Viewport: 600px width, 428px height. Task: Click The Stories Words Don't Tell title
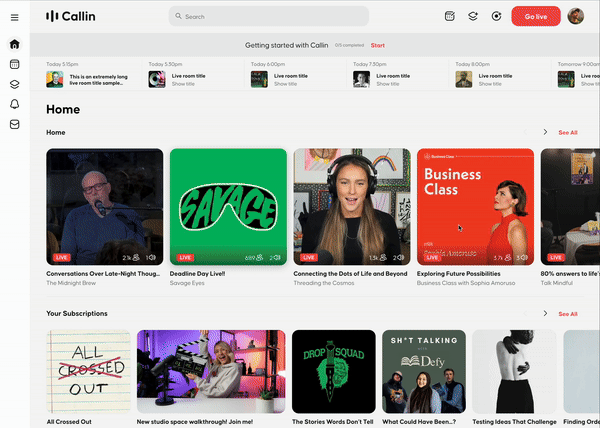point(333,422)
